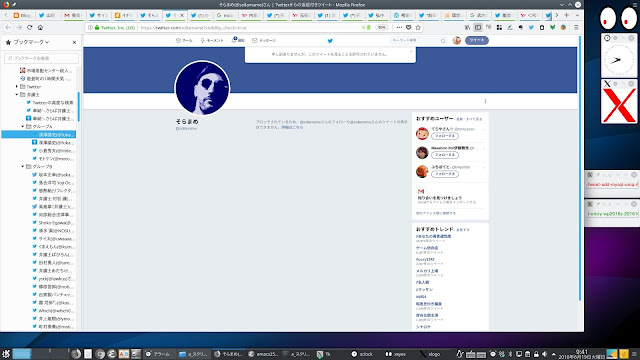Open Twitter 通知 notifications
This screenshot has width=640, height=360.
238,40
